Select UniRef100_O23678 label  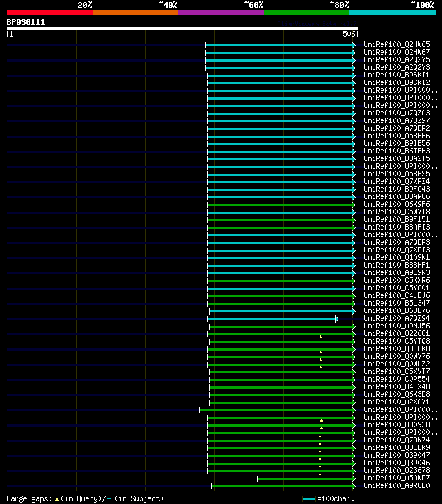(396, 471)
